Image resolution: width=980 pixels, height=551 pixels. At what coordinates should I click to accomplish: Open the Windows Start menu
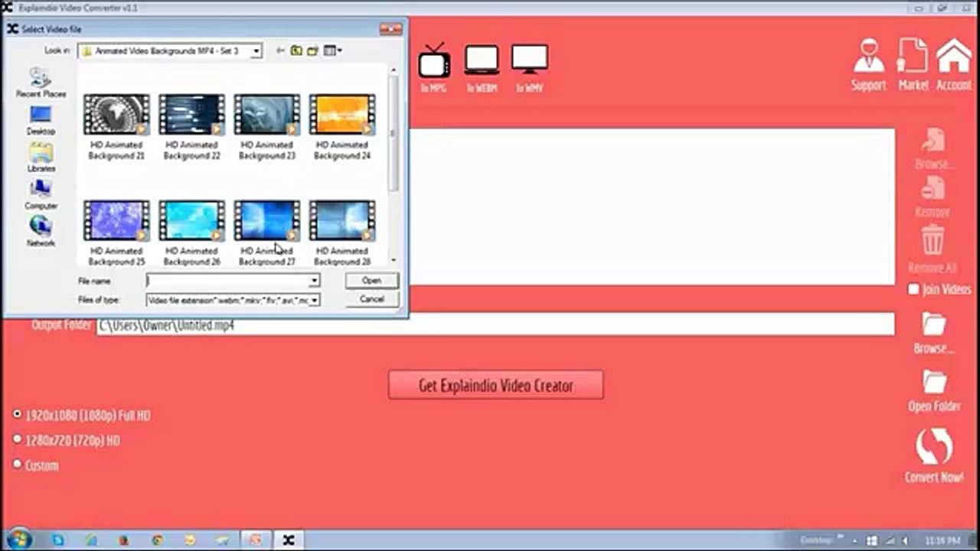coord(19,539)
